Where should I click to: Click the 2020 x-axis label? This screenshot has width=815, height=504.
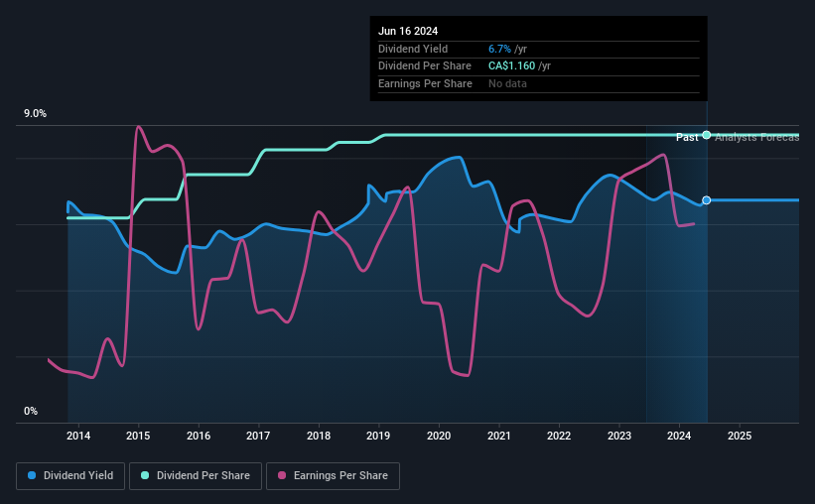click(439, 436)
